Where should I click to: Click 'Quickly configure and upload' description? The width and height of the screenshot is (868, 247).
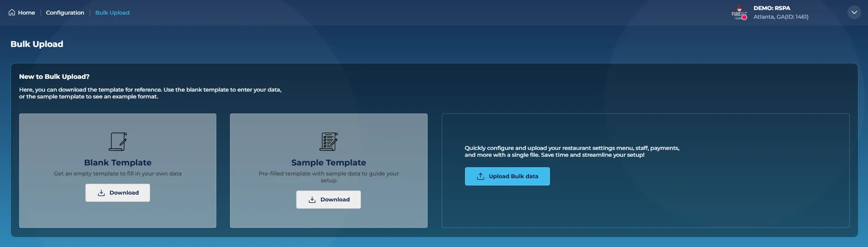pyautogui.click(x=572, y=151)
